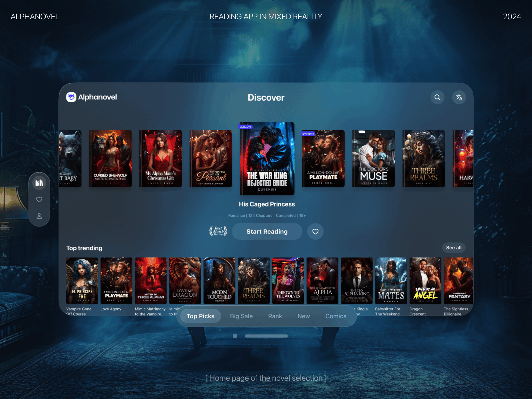Image resolution: width=532 pixels, height=399 pixels.
Task: Click the Top trending heading
Action: pyautogui.click(x=84, y=248)
